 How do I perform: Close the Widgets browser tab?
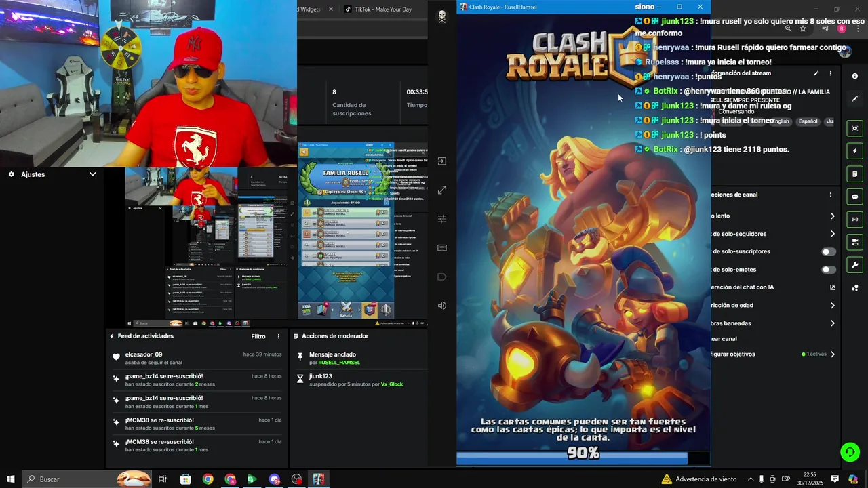pyautogui.click(x=331, y=9)
